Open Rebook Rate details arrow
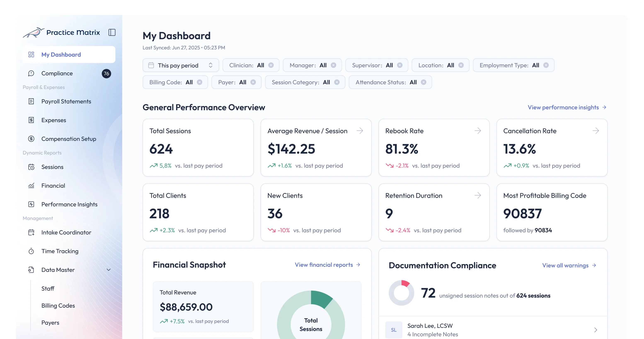644x339 pixels. click(x=477, y=131)
